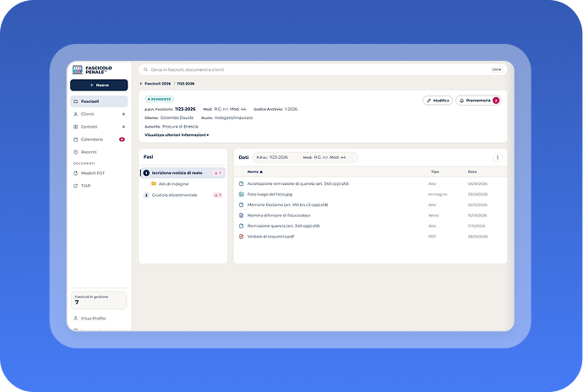Click the 1123-2026 breadcrumb item
583x392 pixels.
pyautogui.click(x=186, y=84)
